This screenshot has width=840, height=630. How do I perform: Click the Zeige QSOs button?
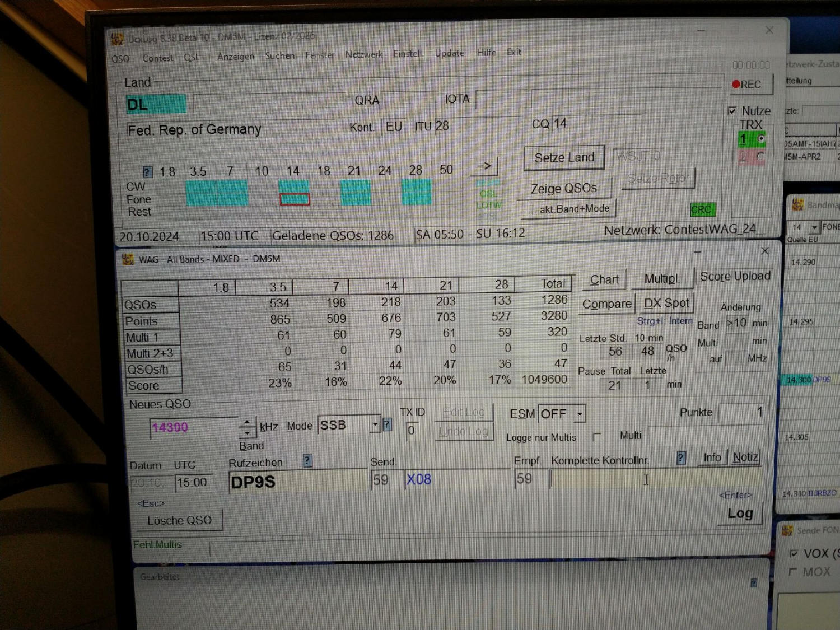pyautogui.click(x=563, y=189)
